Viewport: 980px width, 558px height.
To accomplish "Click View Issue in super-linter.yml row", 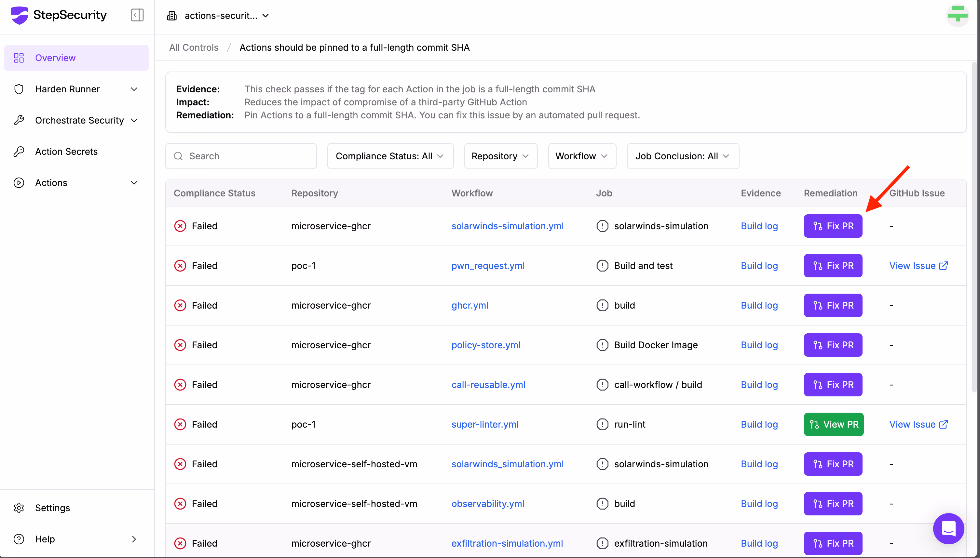I will coord(919,424).
